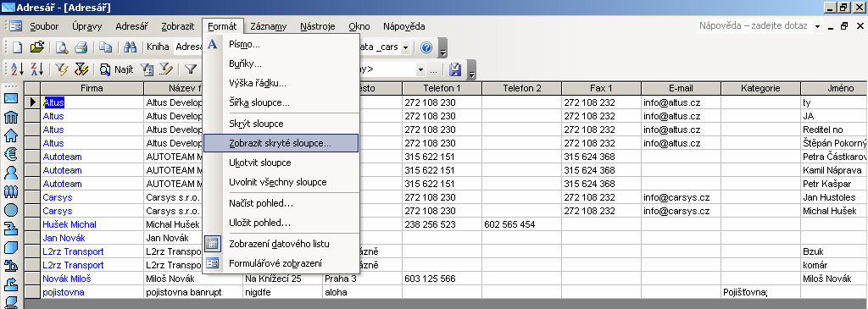
Task: Choose Písmo... from the Formát menu
Action: [x=281, y=44]
